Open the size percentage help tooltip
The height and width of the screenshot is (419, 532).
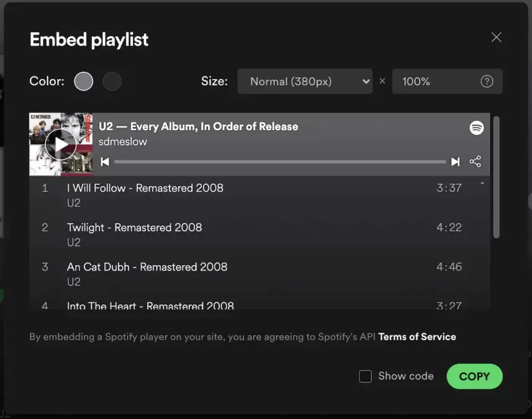point(487,81)
